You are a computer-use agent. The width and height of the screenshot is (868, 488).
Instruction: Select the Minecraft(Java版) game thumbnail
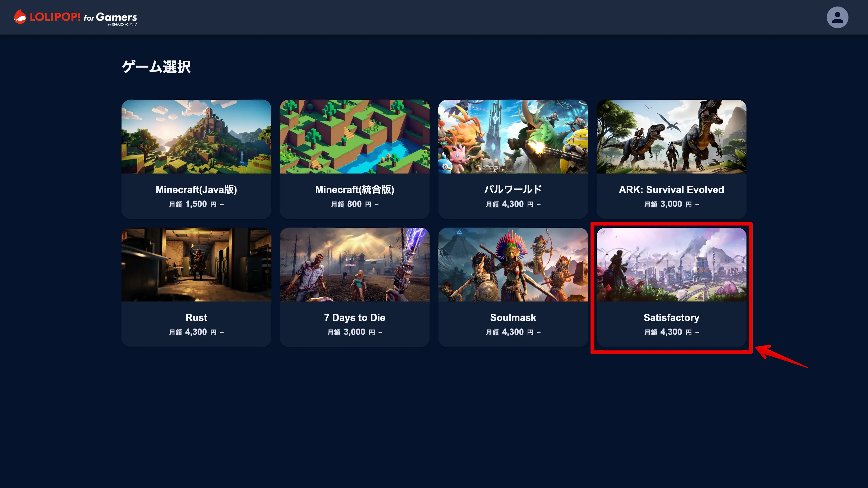[x=196, y=137]
